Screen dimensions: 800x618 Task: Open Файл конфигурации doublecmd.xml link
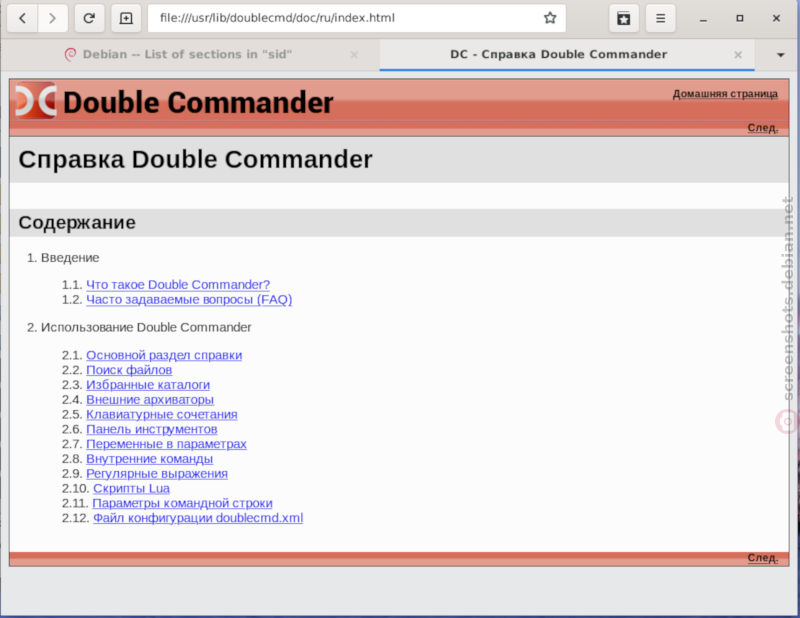[x=198, y=518]
